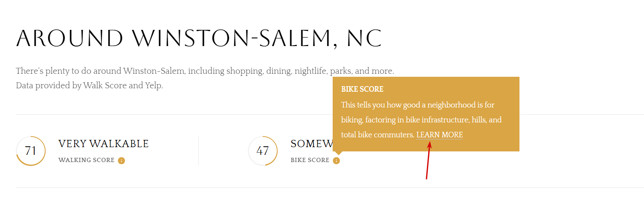This screenshot has width=644, height=206.
Task: Click the bold Bike Score tooltip title
Action: click(363, 89)
